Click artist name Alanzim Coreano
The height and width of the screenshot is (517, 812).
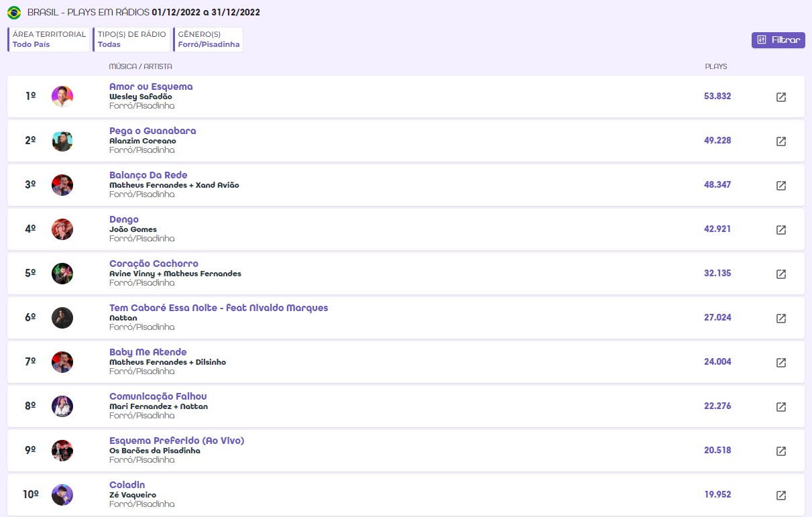pos(143,141)
